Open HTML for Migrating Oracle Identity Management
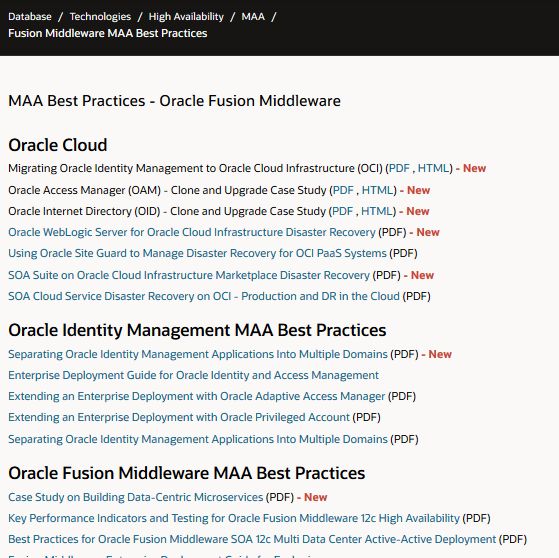This screenshot has width=559, height=558. pyautogui.click(x=433, y=168)
